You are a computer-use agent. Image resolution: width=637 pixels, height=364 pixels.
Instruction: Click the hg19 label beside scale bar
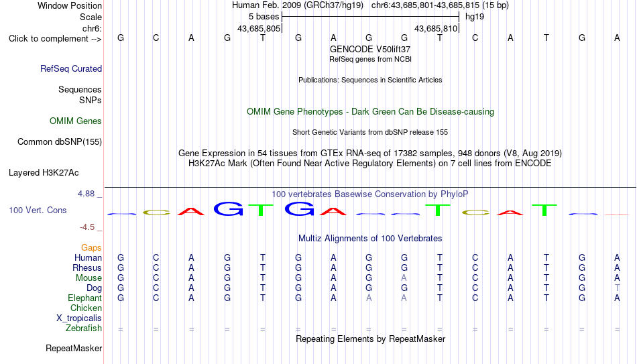pos(475,17)
